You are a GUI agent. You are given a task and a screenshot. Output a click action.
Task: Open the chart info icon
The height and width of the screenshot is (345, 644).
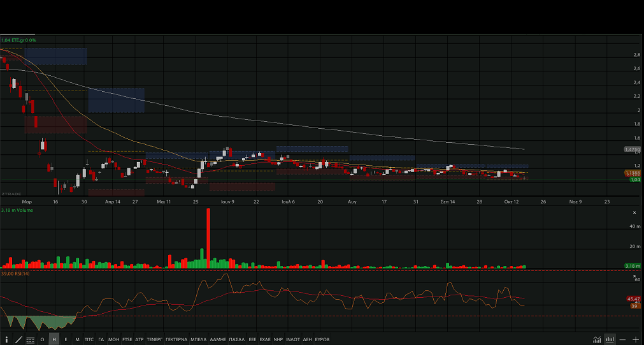6,339
